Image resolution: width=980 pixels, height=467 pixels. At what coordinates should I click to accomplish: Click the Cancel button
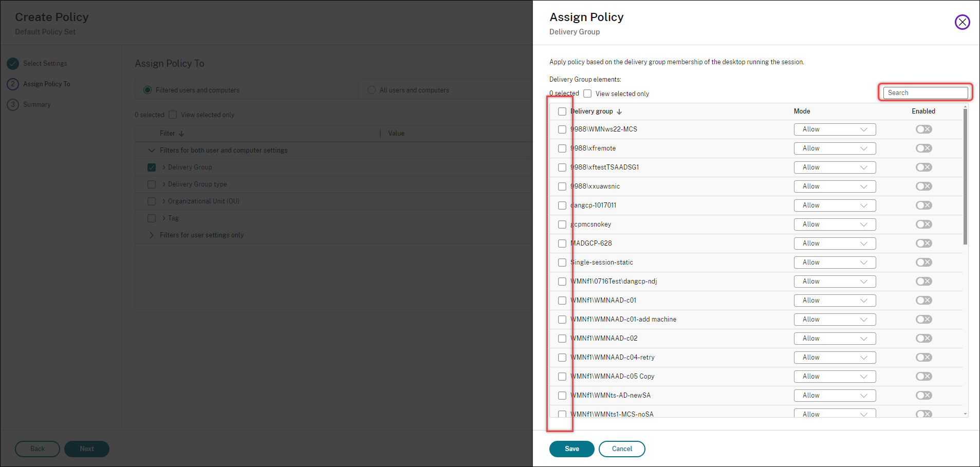(622, 449)
